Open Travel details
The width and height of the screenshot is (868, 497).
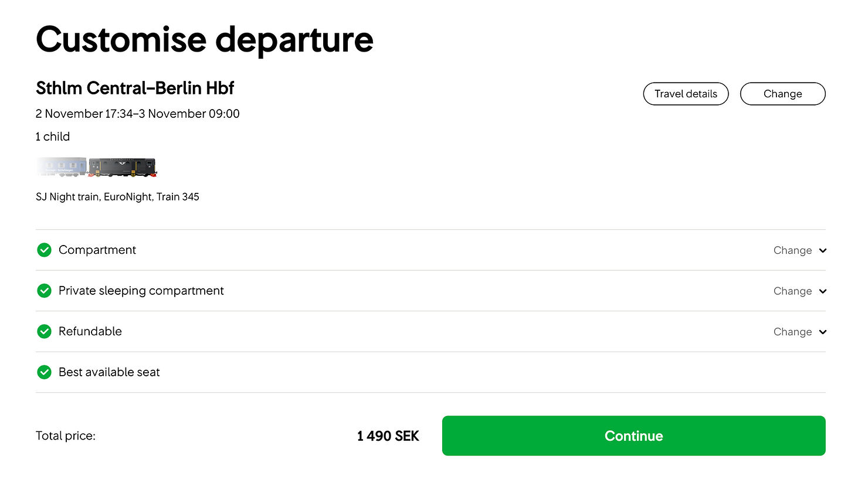click(x=686, y=94)
